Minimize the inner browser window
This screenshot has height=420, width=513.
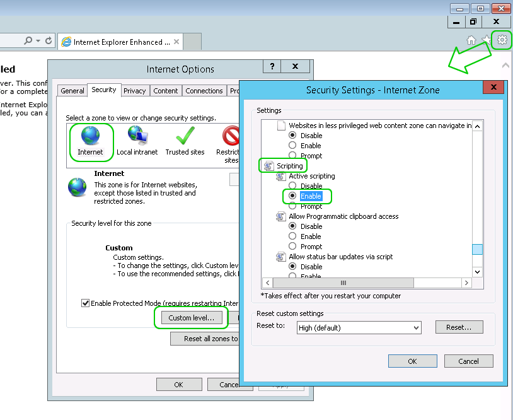point(456,22)
